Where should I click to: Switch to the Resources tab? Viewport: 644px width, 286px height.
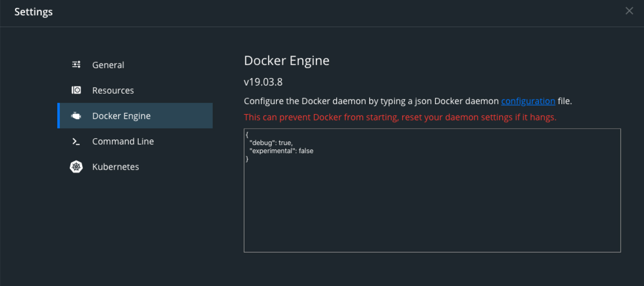(x=135, y=90)
